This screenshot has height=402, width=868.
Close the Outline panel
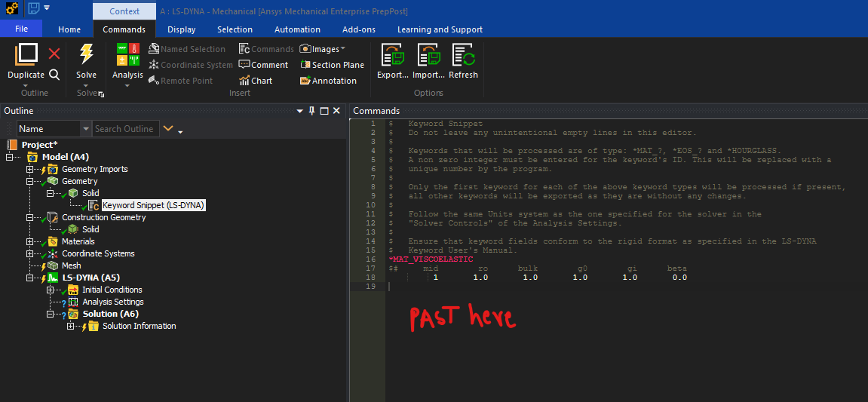coord(336,111)
